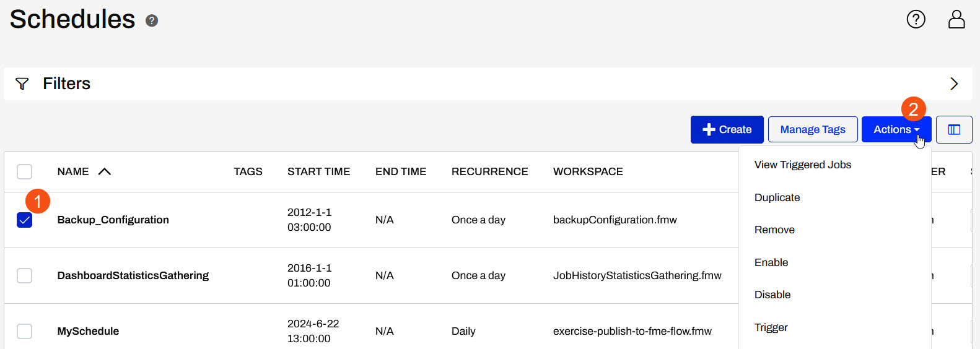Click the funnel filter icon
This screenshot has width=980, height=349.
(22, 84)
